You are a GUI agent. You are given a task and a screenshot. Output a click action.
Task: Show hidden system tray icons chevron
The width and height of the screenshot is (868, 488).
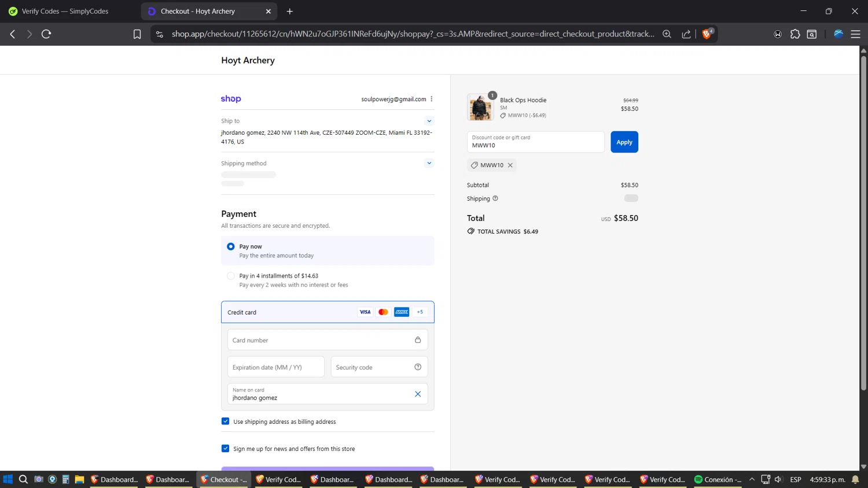click(x=752, y=479)
